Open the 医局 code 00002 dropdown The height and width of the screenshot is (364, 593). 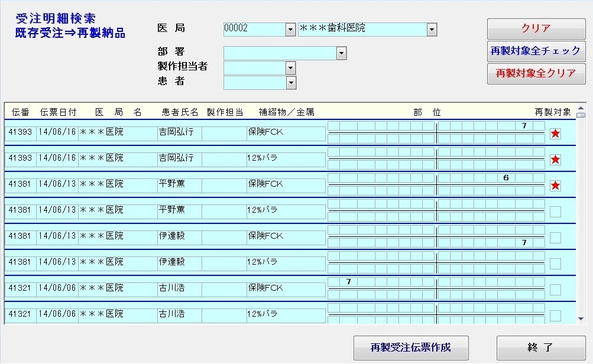[290, 29]
